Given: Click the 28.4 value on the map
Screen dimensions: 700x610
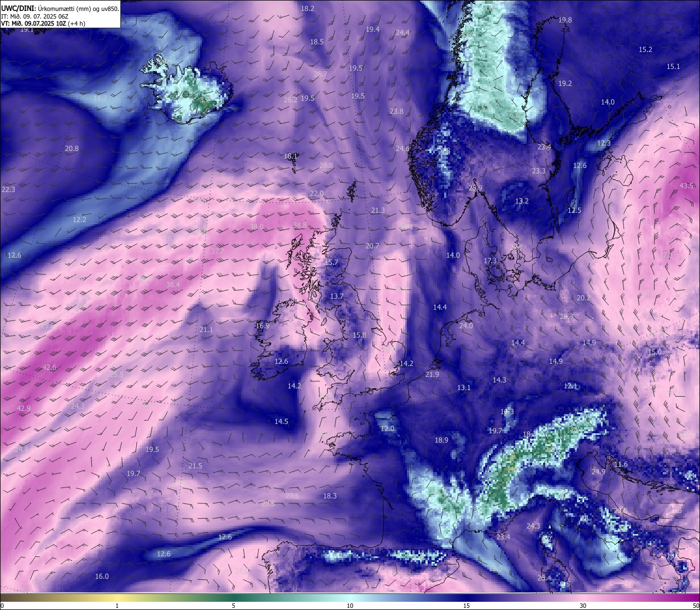Looking at the screenshot, I should [544, 578].
